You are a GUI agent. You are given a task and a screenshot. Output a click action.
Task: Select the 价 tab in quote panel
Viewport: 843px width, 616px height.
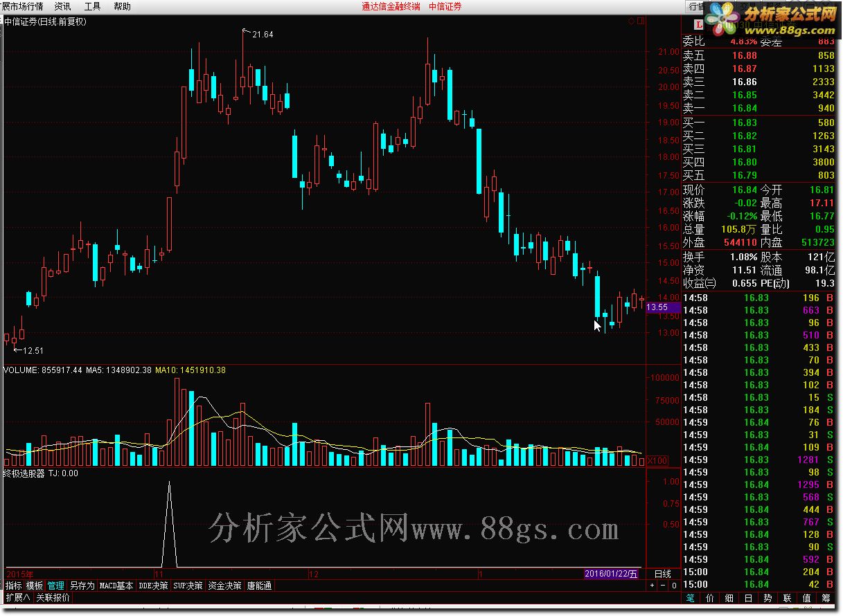coord(710,598)
